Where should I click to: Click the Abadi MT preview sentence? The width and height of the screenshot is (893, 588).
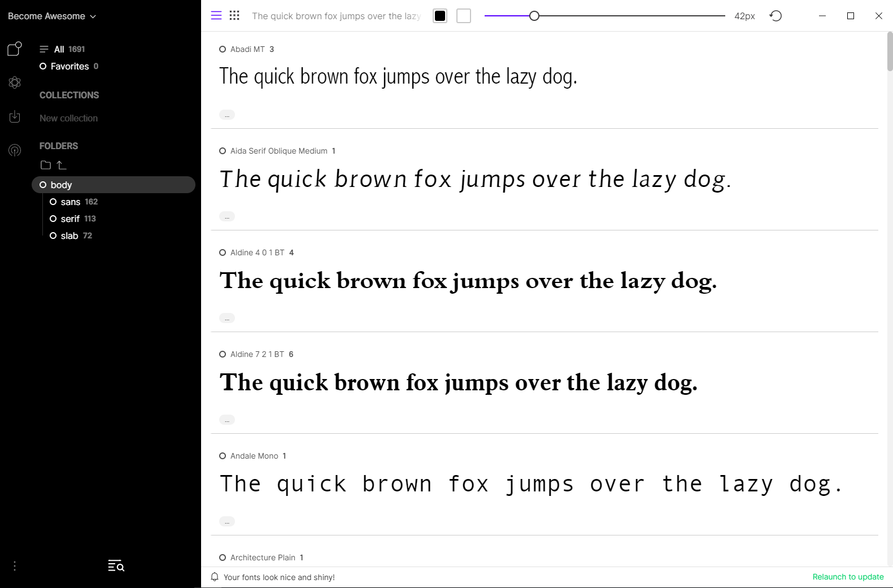click(398, 77)
